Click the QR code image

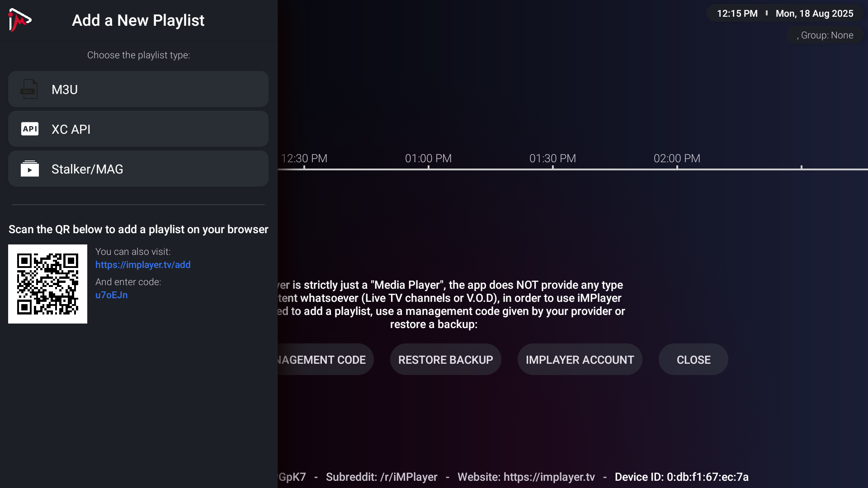point(47,284)
